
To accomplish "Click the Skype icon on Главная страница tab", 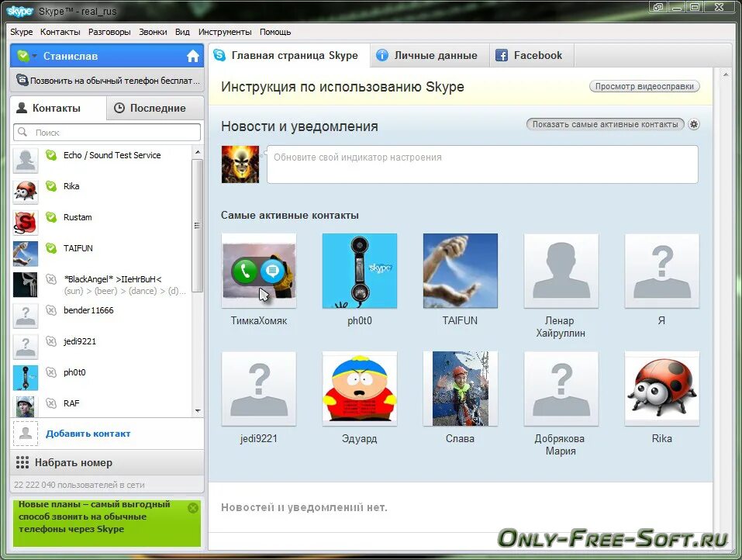I will click(x=219, y=55).
